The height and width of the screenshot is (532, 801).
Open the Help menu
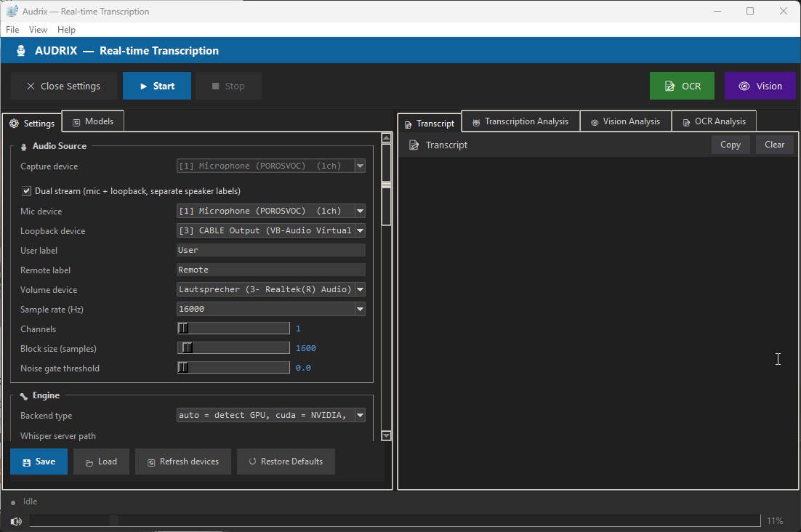click(66, 30)
